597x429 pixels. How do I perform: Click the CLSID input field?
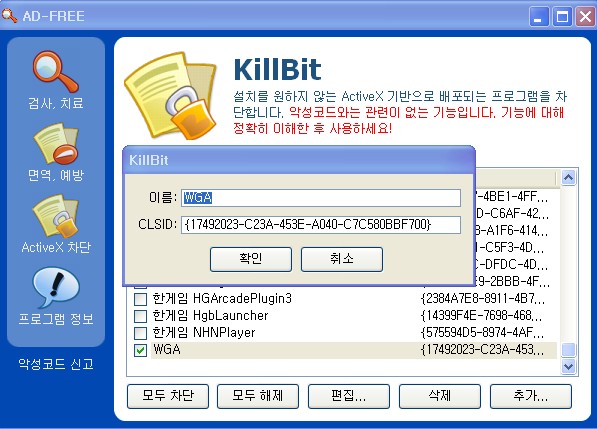point(321,225)
